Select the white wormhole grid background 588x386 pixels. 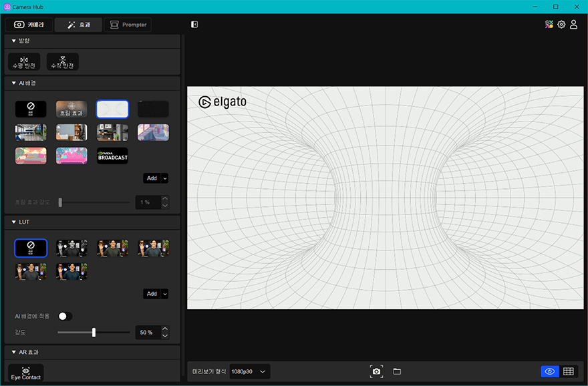click(112, 109)
